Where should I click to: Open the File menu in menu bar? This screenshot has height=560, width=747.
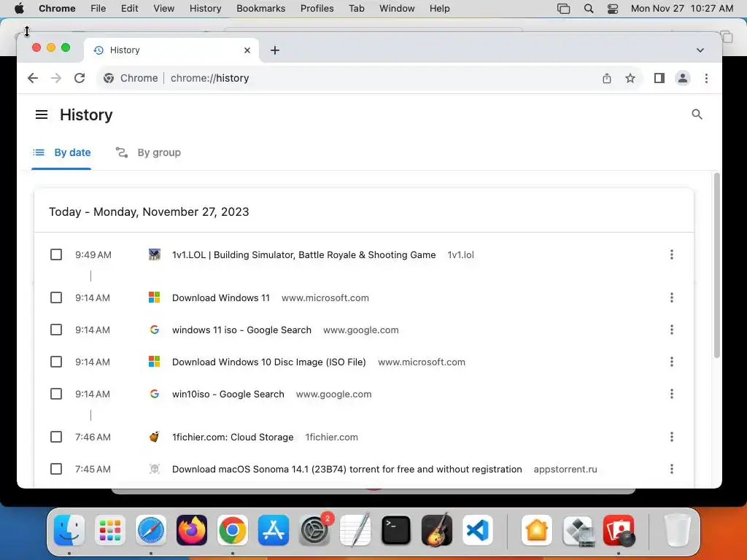(x=98, y=9)
